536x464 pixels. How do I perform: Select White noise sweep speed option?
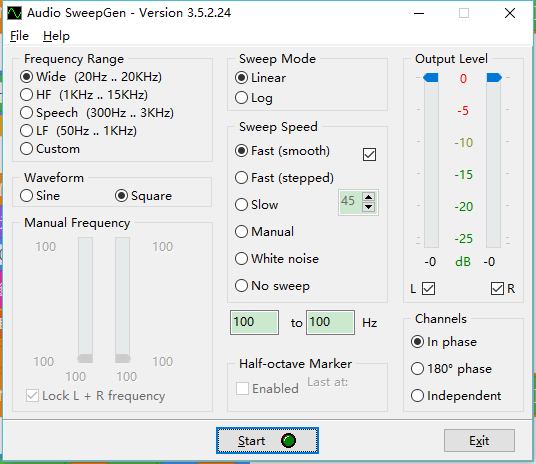pyautogui.click(x=277, y=258)
